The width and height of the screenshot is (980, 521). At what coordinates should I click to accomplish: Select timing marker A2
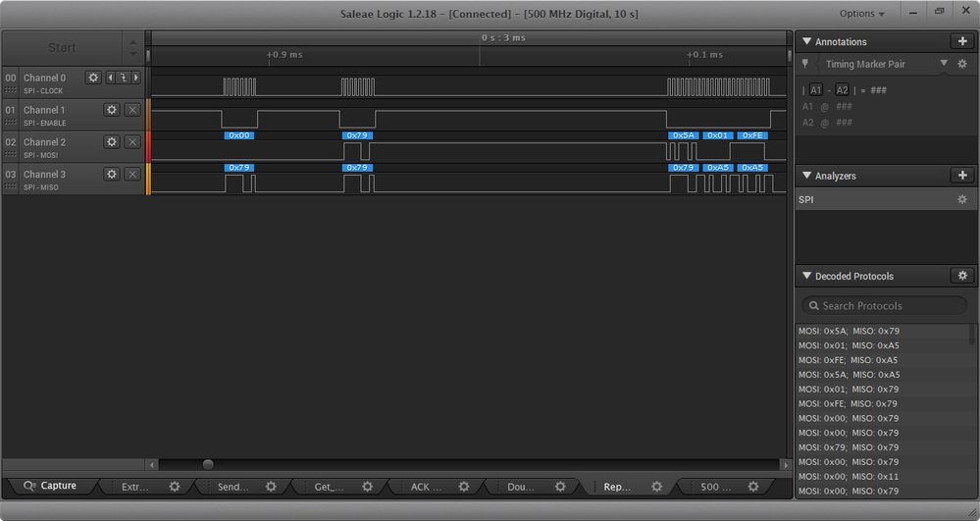tap(842, 90)
